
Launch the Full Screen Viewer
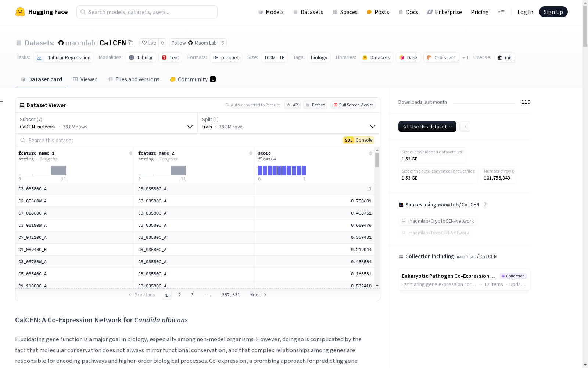click(353, 105)
